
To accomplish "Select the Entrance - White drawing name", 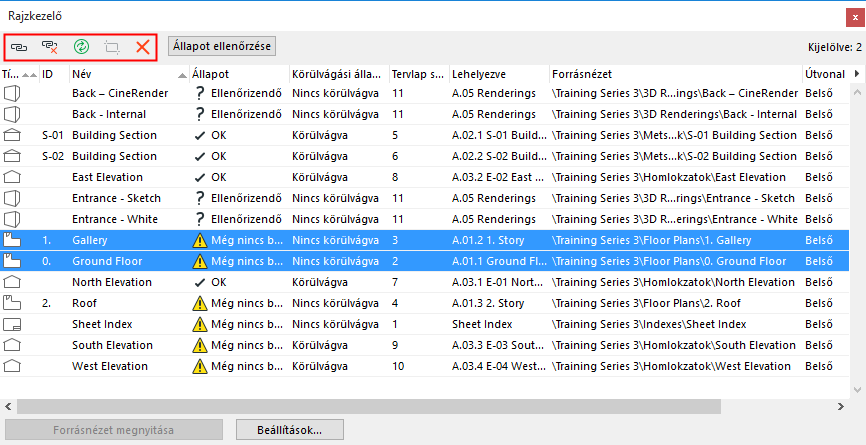I will click(x=115, y=219).
